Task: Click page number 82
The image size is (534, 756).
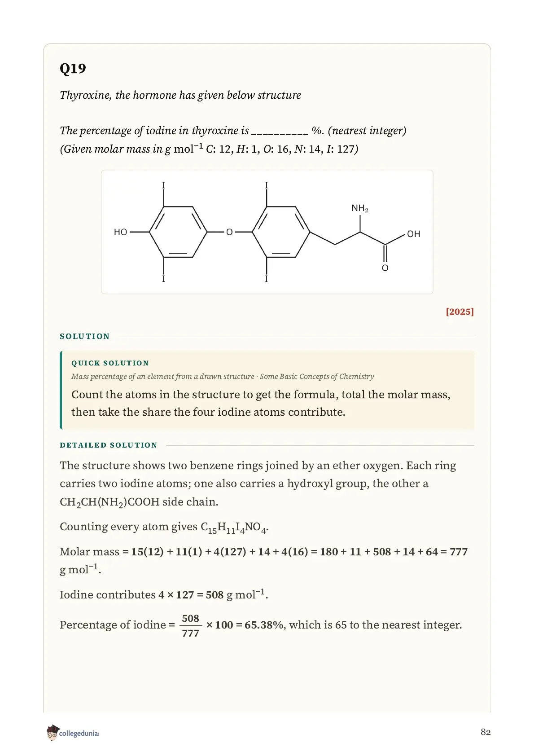Action: point(486,732)
